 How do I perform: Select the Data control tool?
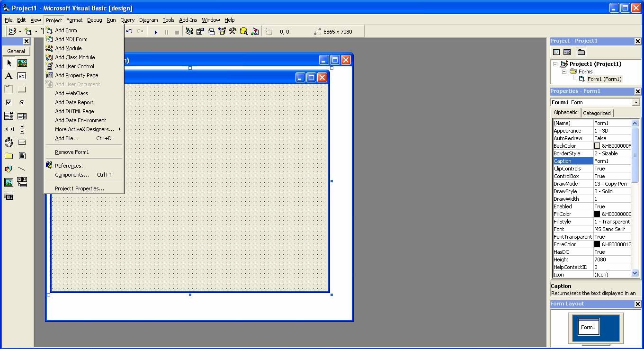point(22,182)
